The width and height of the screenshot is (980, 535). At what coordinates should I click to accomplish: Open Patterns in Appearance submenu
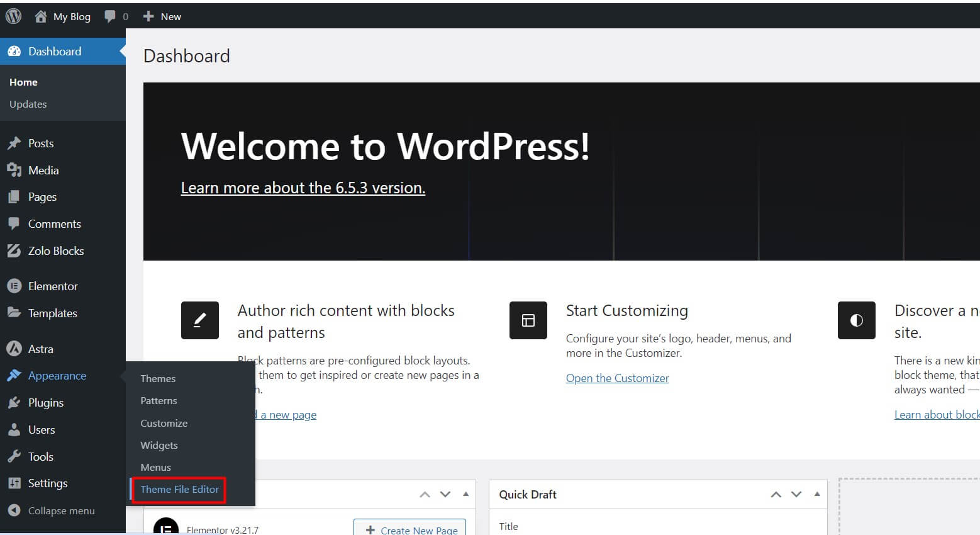159,400
